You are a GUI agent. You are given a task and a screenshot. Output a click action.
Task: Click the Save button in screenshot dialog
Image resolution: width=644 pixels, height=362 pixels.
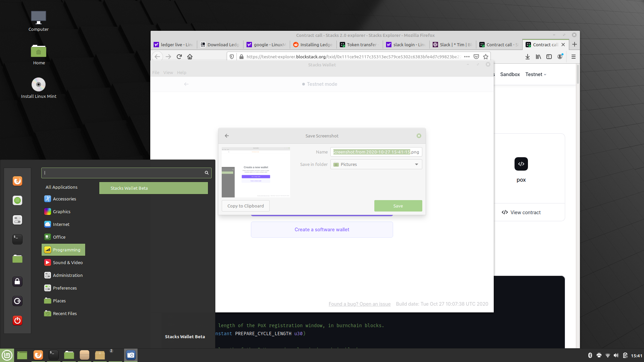[398, 206]
